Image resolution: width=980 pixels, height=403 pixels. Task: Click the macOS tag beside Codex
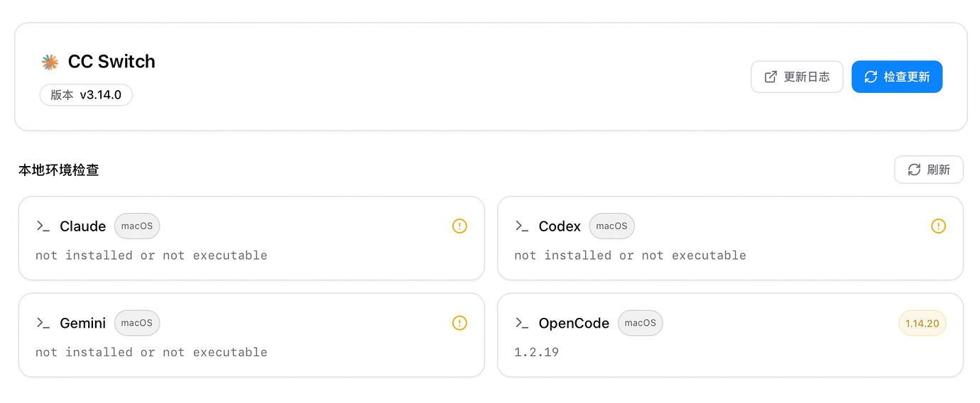click(x=611, y=226)
